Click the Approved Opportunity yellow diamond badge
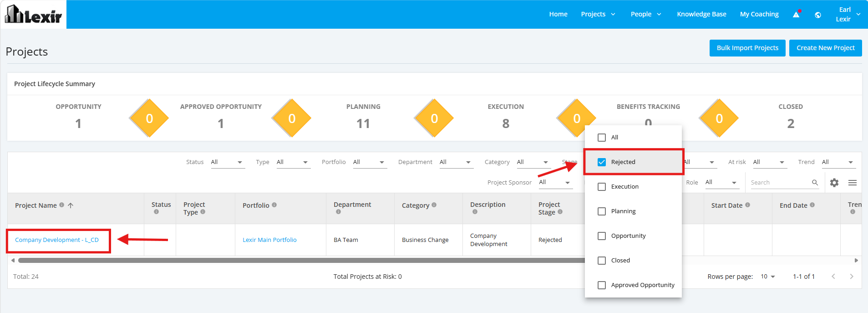 292,118
